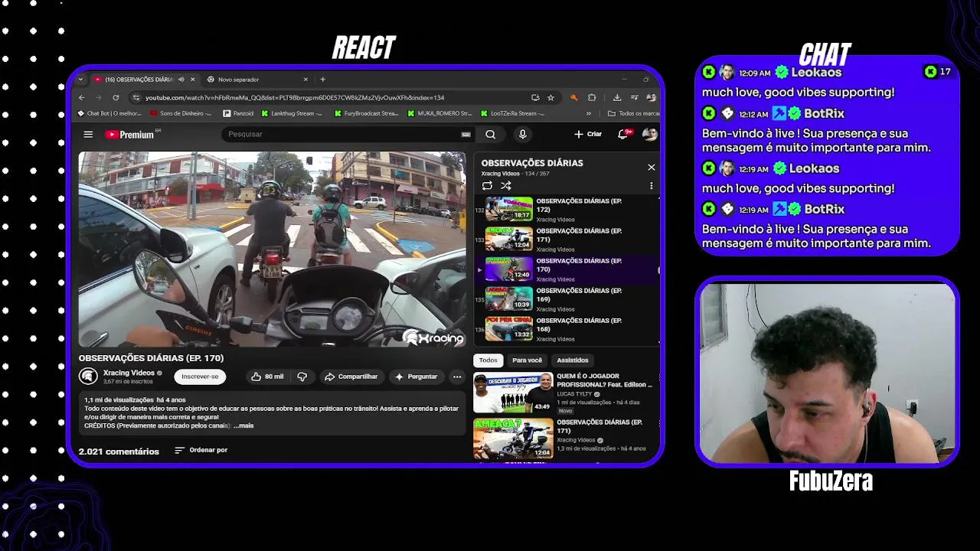This screenshot has width=980, height=551.
Task: Select the Todos filter chip
Action: (x=488, y=360)
